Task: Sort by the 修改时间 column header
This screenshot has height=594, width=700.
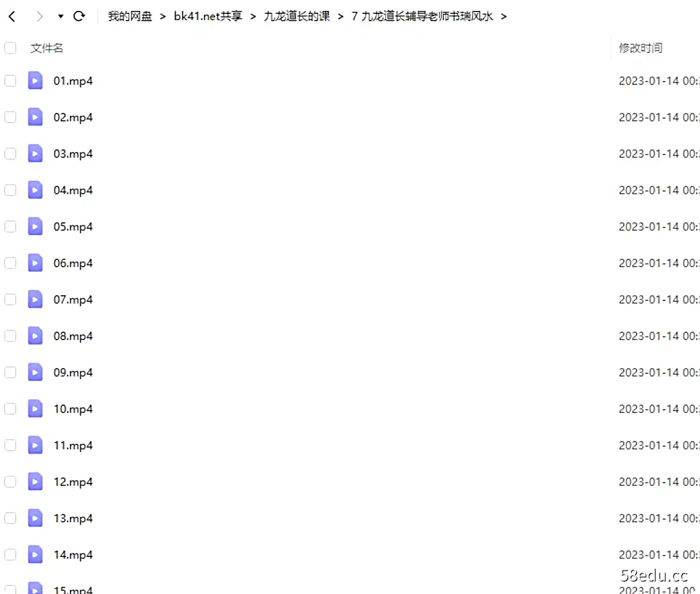Action: click(640, 48)
